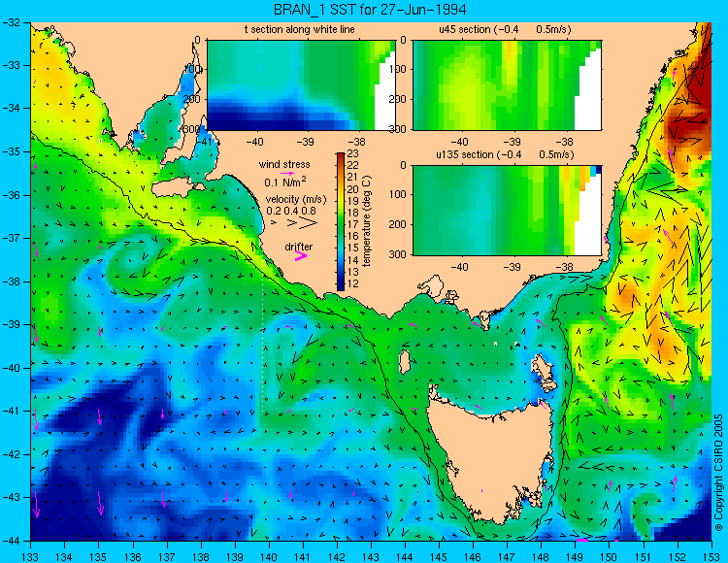728x563 pixels.
Task: Open the temperature section inset plot
Action: pos(301,85)
